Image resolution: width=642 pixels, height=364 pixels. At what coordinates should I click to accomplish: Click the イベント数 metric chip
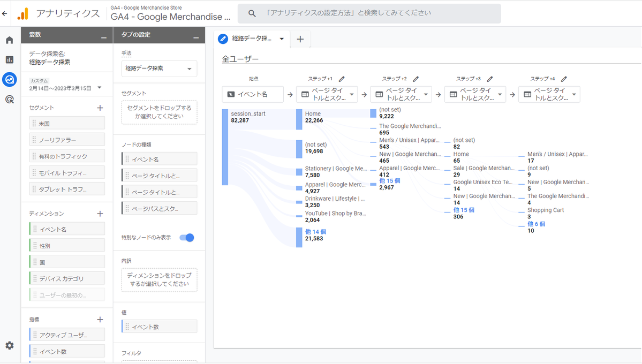pyautogui.click(x=67, y=351)
